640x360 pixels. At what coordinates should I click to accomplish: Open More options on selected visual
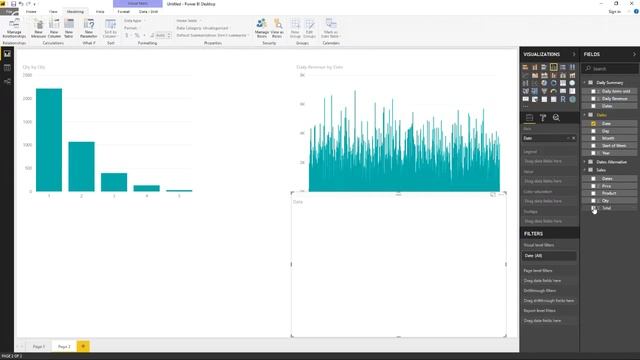[502, 195]
